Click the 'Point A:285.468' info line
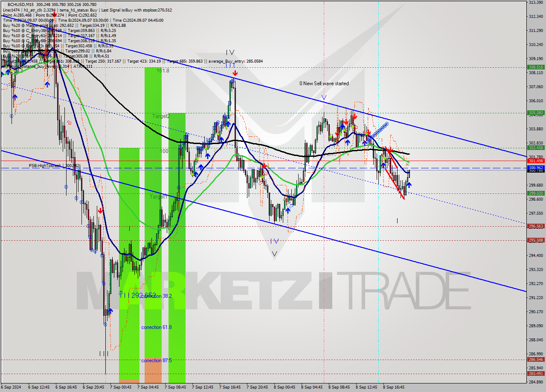 click(17, 15)
